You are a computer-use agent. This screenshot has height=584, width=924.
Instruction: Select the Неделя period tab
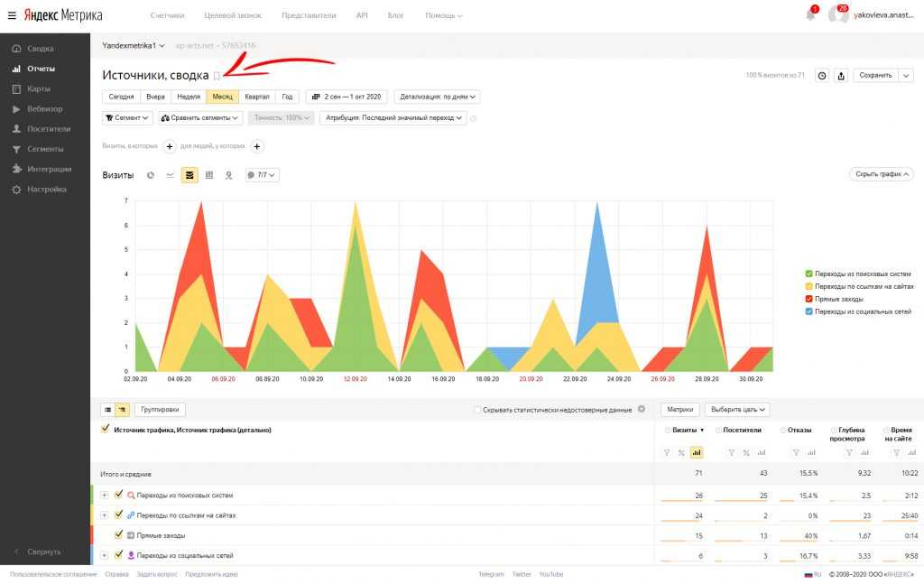pyautogui.click(x=189, y=97)
